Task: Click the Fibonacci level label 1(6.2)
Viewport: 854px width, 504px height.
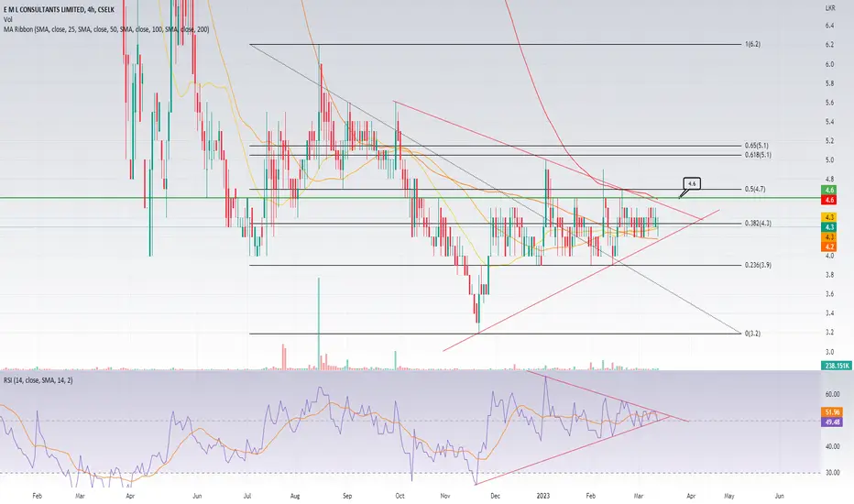Action: tap(752, 44)
